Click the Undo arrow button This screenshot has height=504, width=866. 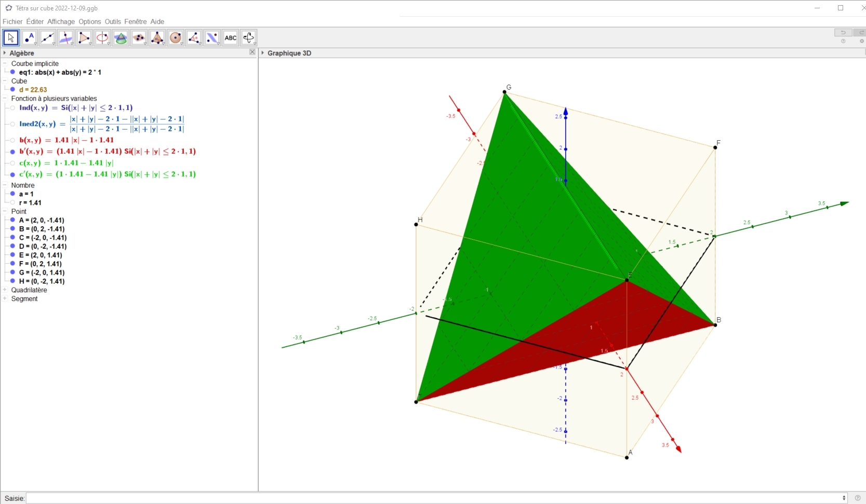coord(843,33)
